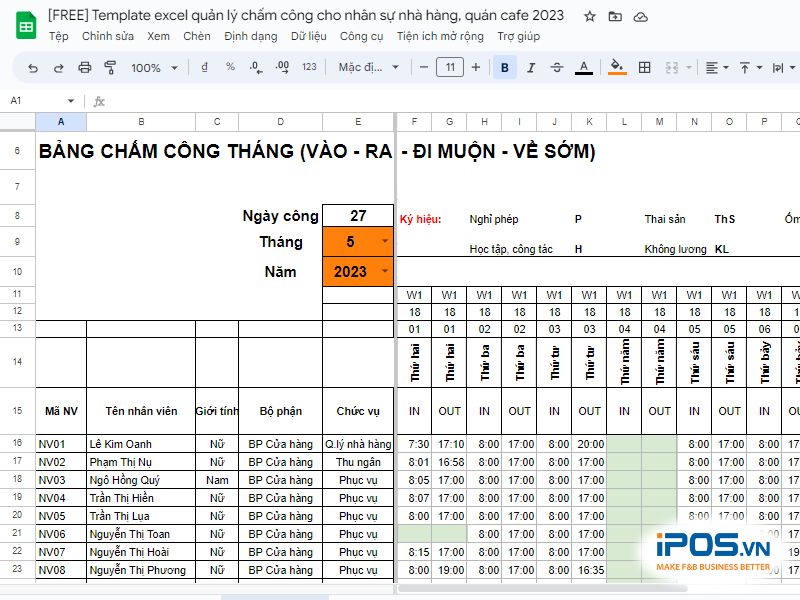
Task: Select the paint format tool
Action: pyautogui.click(x=108, y=67)
